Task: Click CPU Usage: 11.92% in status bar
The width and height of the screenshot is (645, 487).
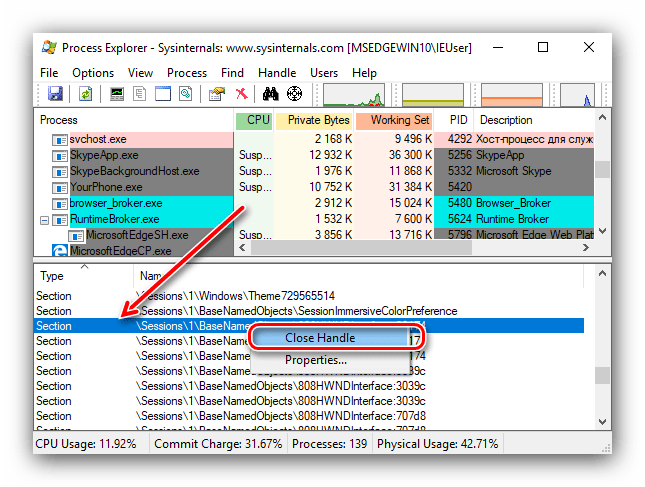Action: (86, 444)
